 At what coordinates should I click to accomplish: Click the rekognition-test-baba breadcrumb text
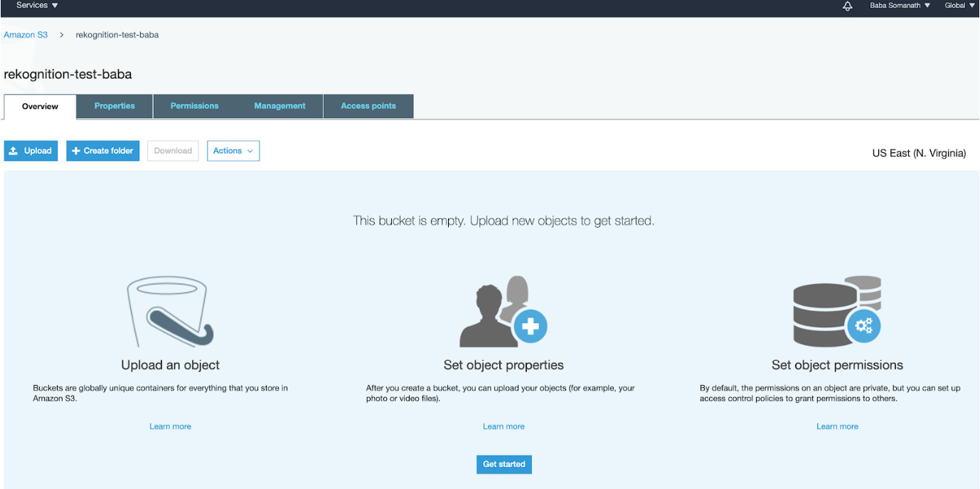coord(117,35)
